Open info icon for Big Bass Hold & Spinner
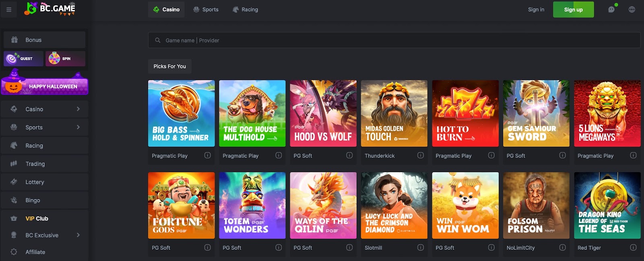644x261 pixels. [207, 155]
